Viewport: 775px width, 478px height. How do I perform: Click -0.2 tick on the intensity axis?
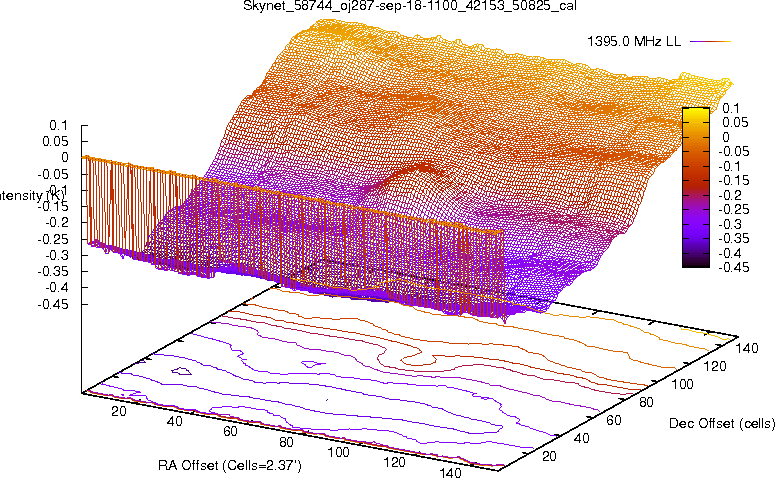(x=56, y=222)
